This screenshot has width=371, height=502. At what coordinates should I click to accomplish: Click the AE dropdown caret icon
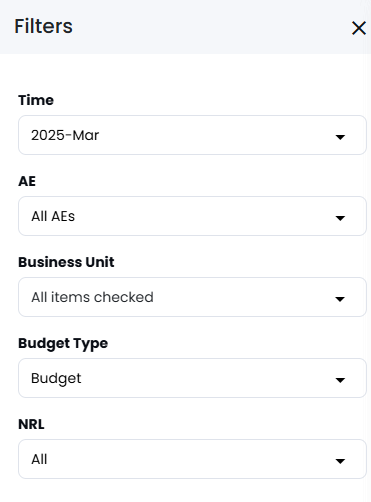point(340,218)
